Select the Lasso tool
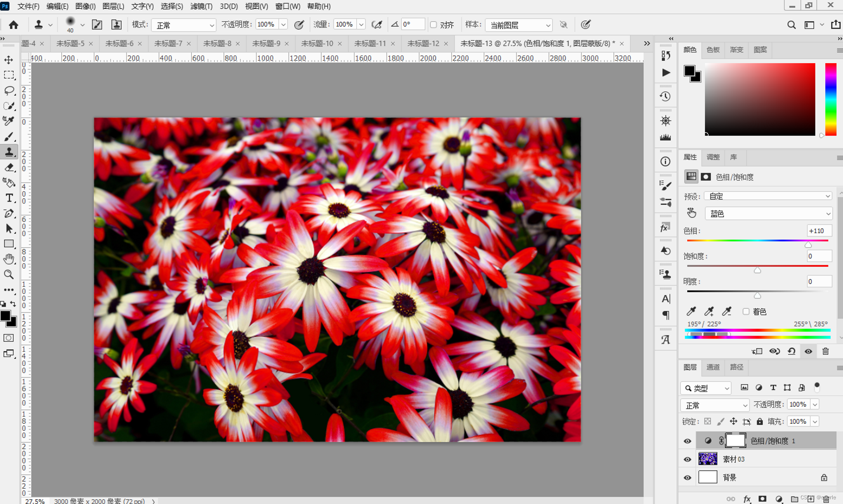This screenshot has width=843, height=504. (x=9, y=91)
